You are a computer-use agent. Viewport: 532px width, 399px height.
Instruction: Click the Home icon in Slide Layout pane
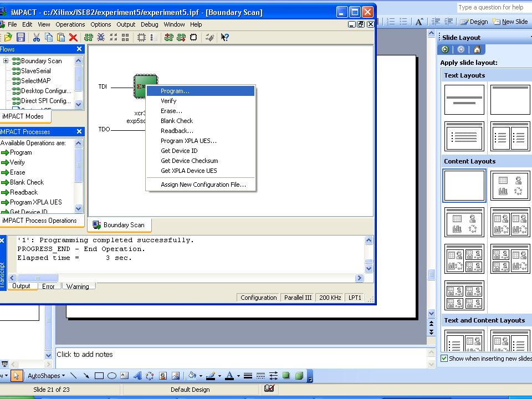(477, 49)
